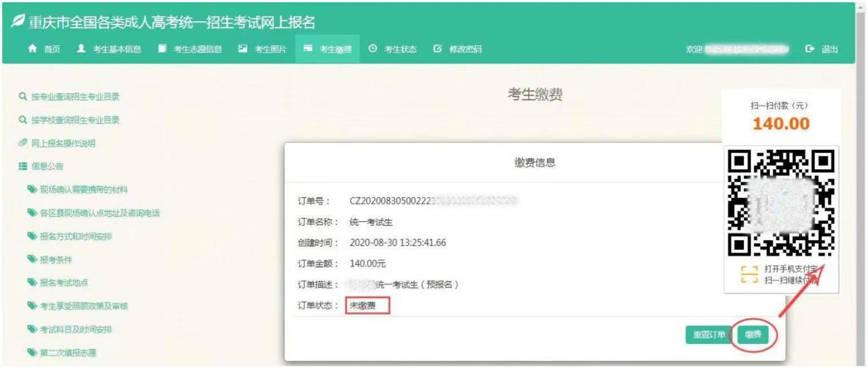
Task: Click creation time 2020-08-30 13:25:41.66
Action: pos(397,243)
